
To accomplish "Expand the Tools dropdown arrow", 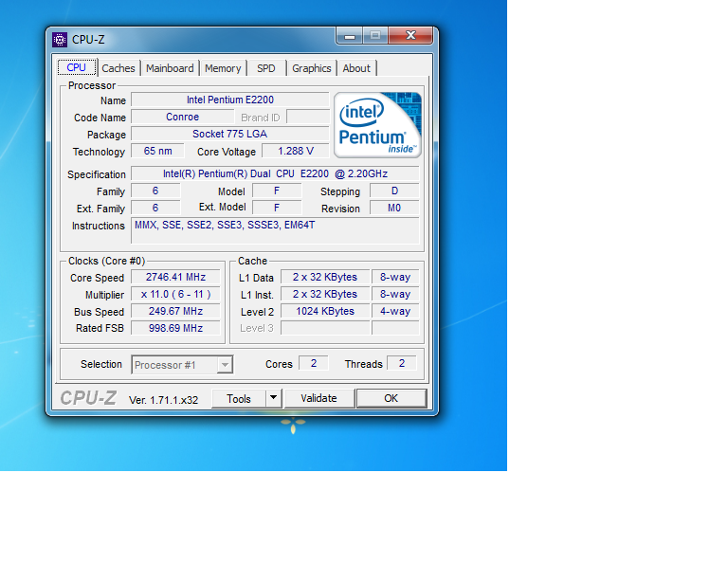I will point(274,399).
